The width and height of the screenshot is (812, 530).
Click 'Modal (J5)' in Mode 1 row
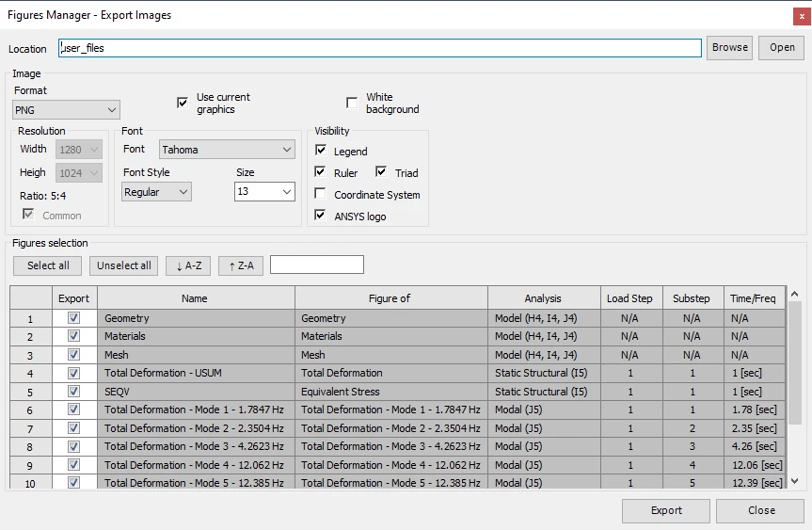click(x=544, y=410)
